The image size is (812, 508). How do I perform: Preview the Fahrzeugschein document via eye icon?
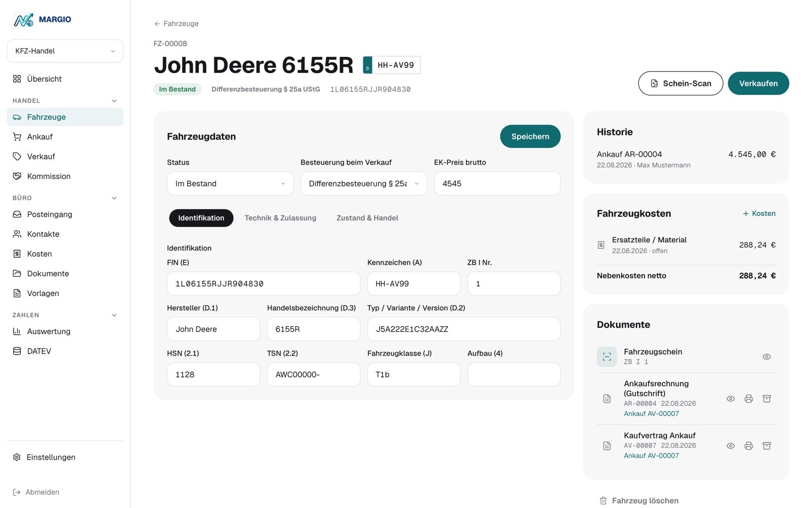coord(767,357)
